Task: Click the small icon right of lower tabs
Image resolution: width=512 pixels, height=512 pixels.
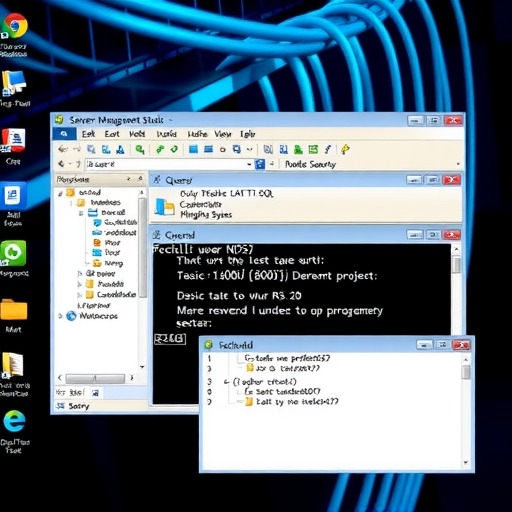Action: pyautogui.click(x=95, y=393)
